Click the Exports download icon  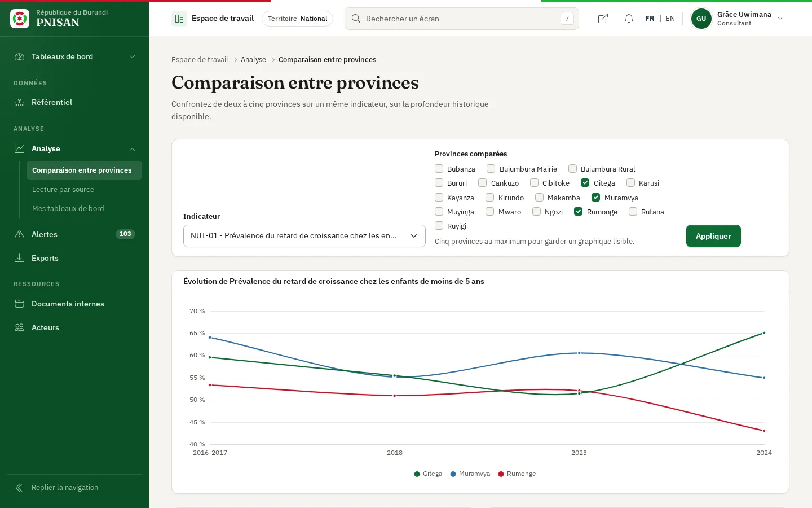[x=20, y=258]
